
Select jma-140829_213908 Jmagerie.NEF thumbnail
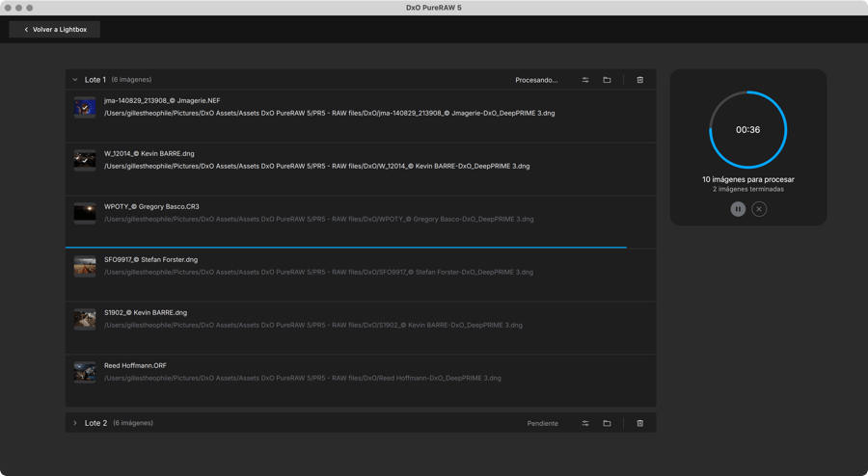point(85,107)
